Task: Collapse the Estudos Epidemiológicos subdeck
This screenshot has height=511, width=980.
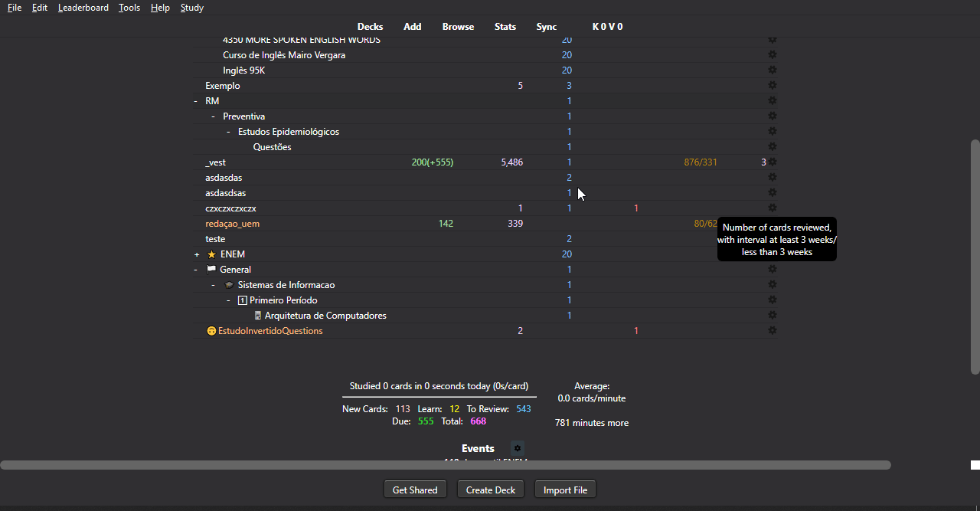Action: tap(228, 132)
